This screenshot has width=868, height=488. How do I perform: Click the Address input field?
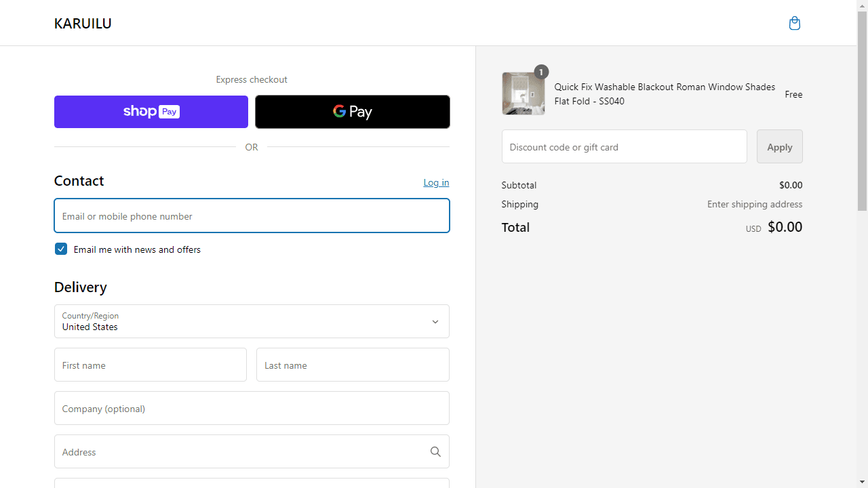pos(252,451)
